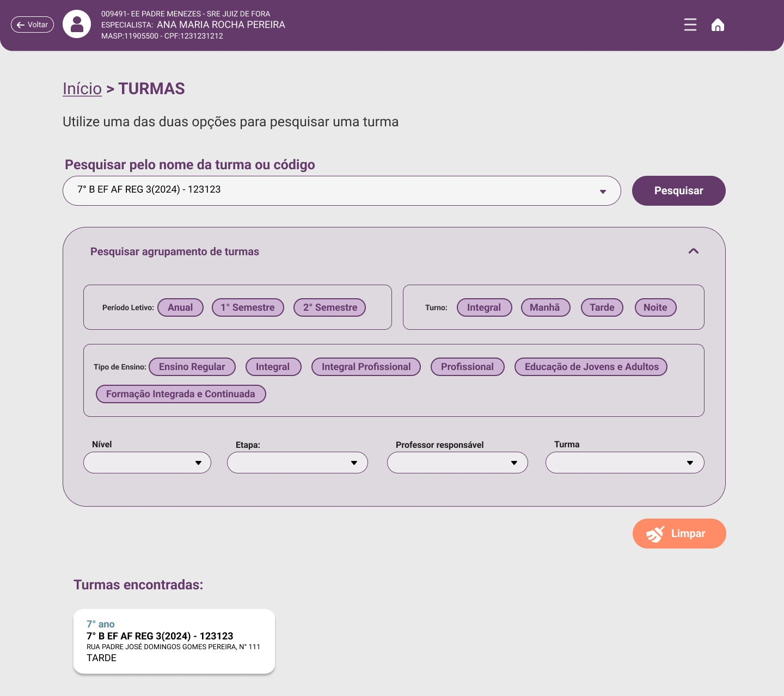
Task: Select the Educação de Jovens e Adultos chip
Action: click(x=591, y=367)
